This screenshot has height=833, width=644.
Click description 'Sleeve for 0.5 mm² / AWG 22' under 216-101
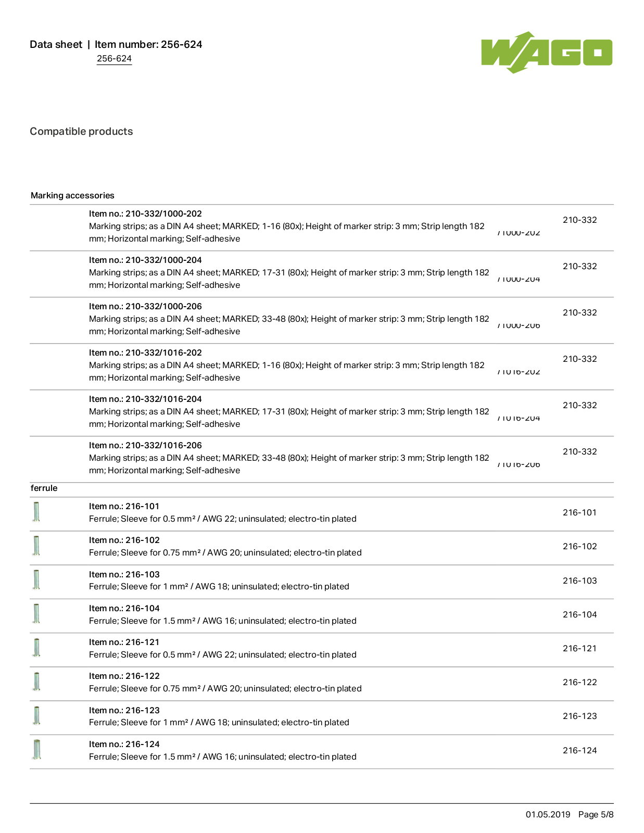coord(178,519)
